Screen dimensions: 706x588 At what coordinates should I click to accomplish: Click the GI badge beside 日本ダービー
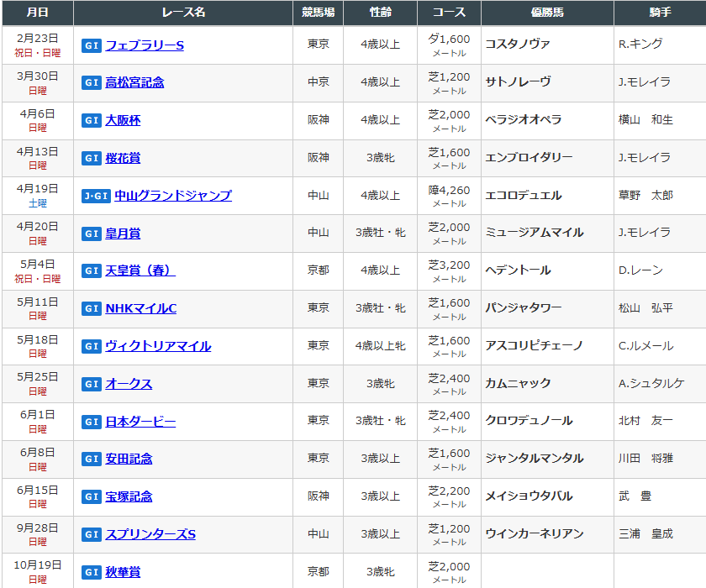pos(92,422)
